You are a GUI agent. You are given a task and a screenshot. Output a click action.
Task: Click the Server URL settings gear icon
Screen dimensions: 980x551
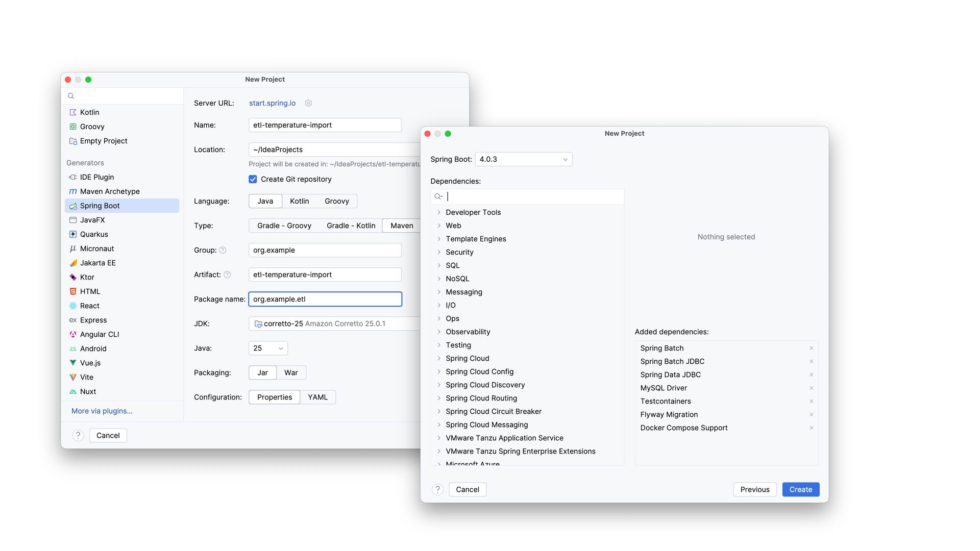308,103
